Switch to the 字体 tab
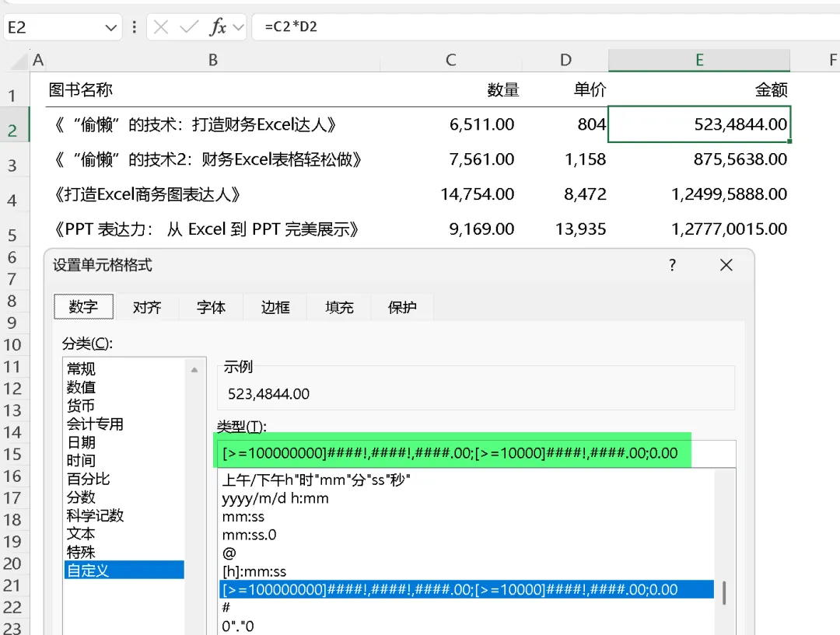This screenshot has height=635, width=840. click(211, 307)
